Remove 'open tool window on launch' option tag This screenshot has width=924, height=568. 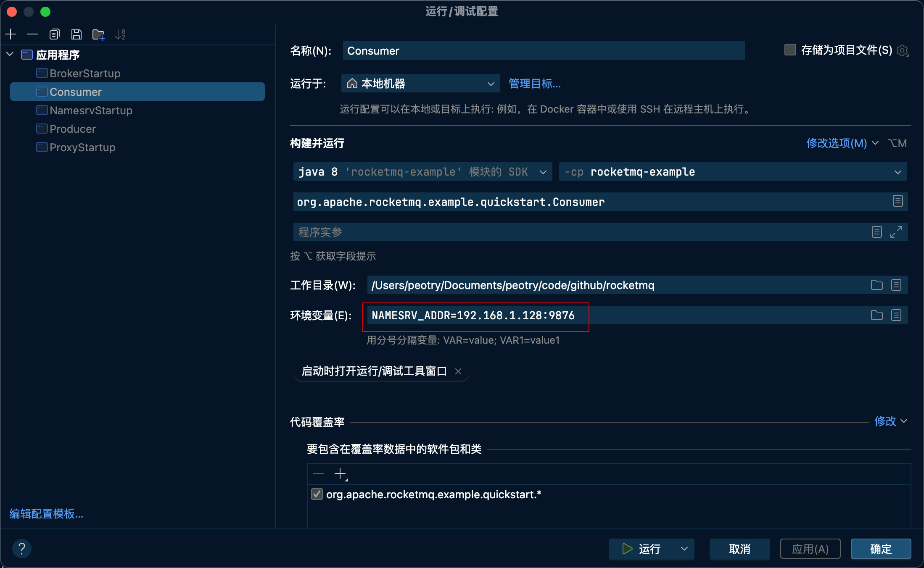tap(458, 371)
